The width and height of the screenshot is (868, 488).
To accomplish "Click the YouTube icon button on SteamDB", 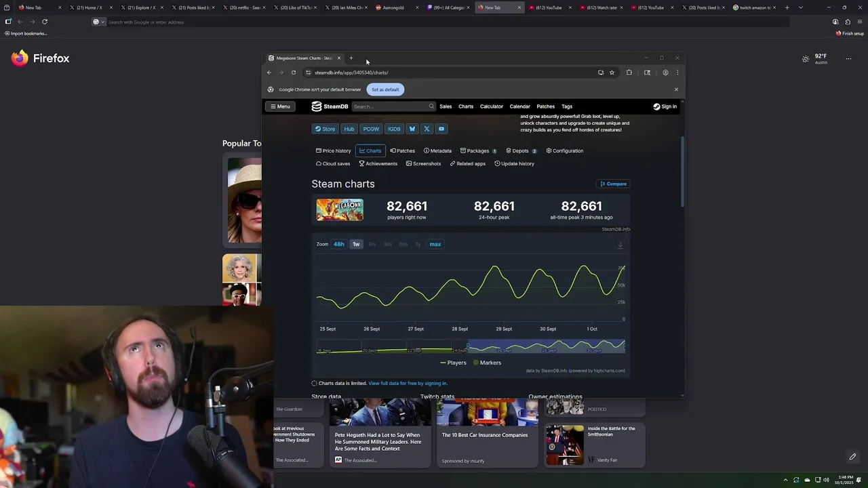I will (441, 129).
